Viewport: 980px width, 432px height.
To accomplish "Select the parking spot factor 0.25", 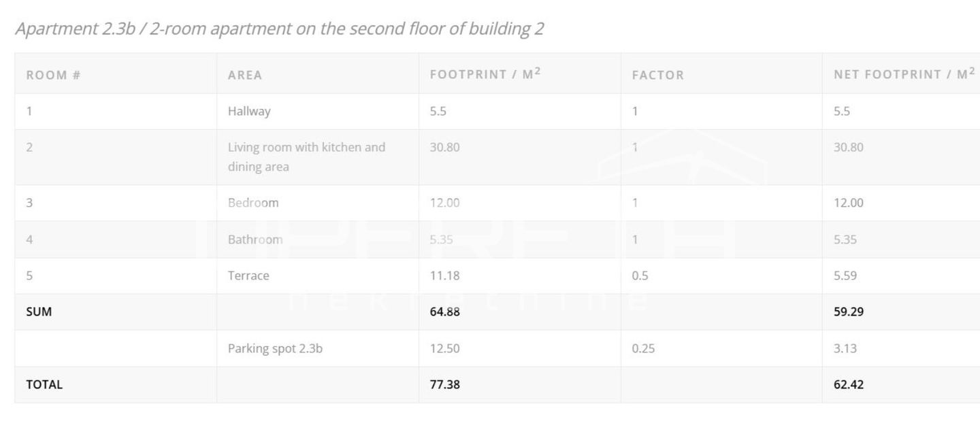I will (x=643, y=348).
